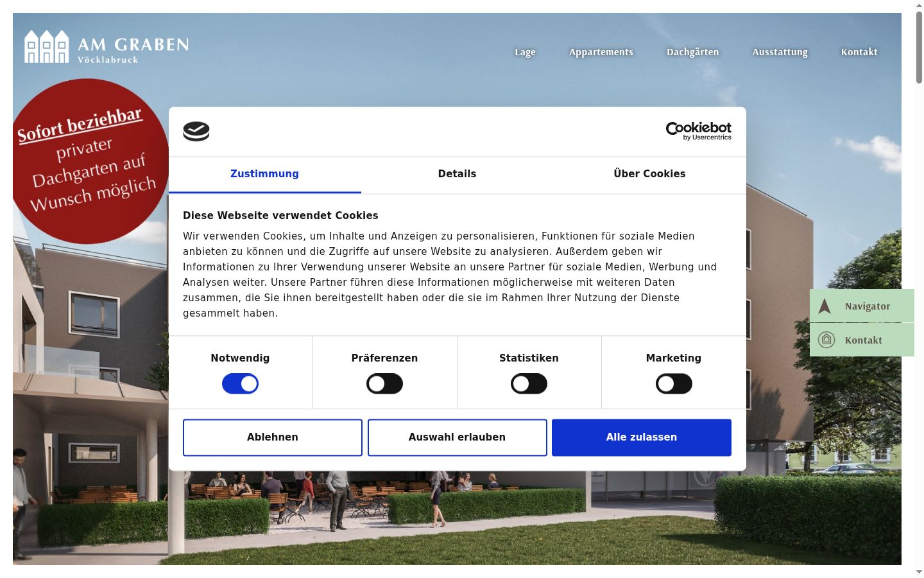Open the Kontakt item in top navigation
Image resolution: width=924 pixels, height=578 pixels.
(x=859, y=52)
